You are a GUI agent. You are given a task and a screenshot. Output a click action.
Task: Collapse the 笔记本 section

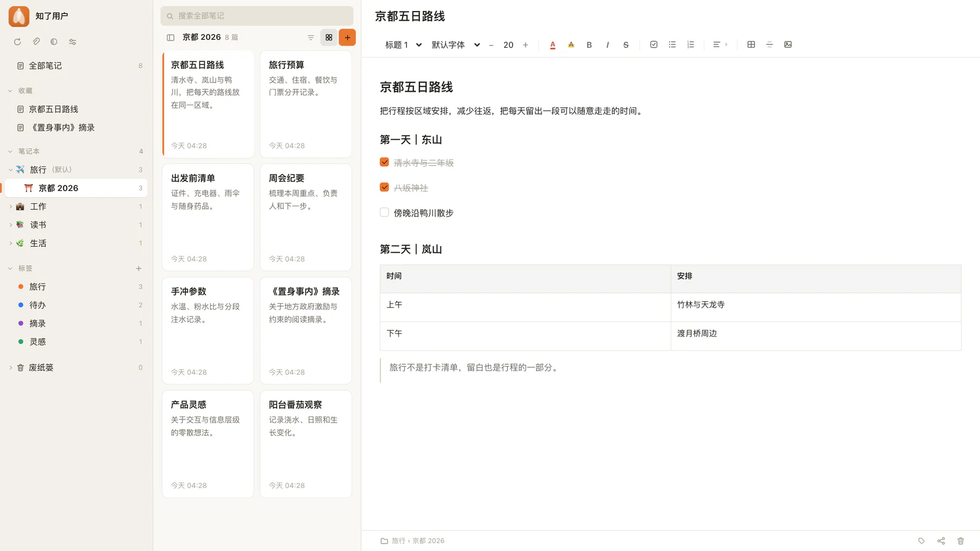click(x=10, y=151)
